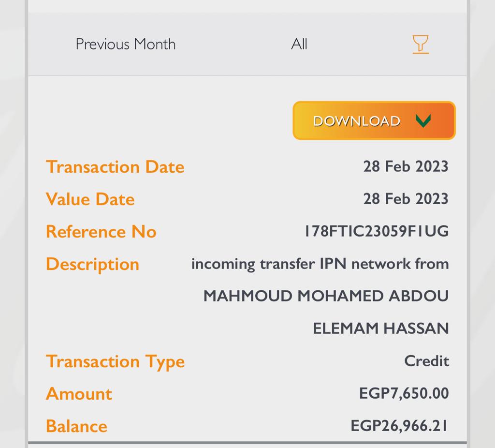Tap the Description label

coord(92,265)
